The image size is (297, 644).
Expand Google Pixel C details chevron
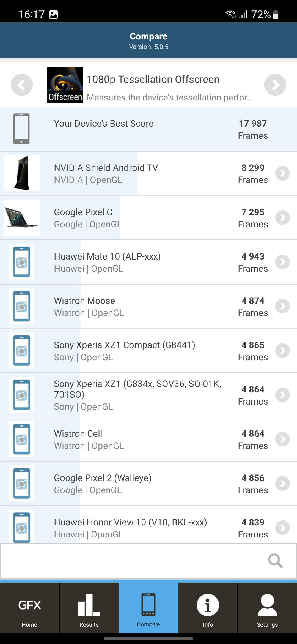282,218
